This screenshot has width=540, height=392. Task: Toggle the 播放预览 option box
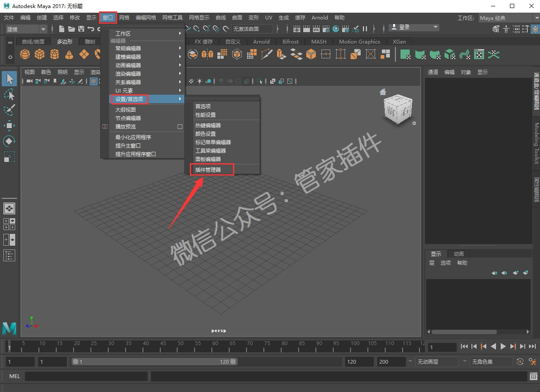pyautogui.click(x=180, y=126)
